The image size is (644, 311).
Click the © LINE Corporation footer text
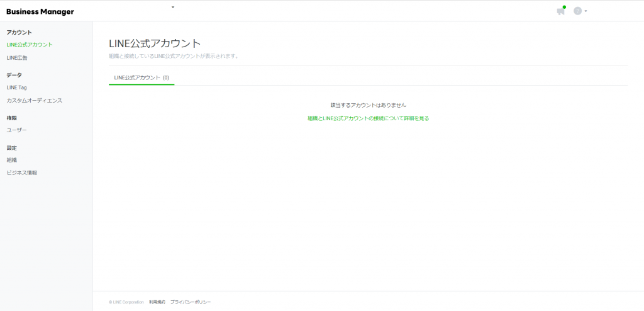(126, 302)
